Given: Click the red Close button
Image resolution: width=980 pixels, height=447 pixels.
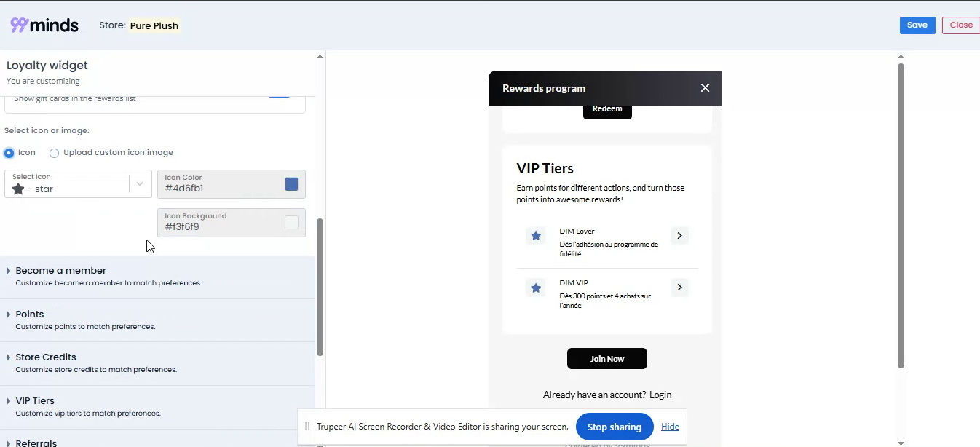Looking at the screenshot, I should pos(961,25).
